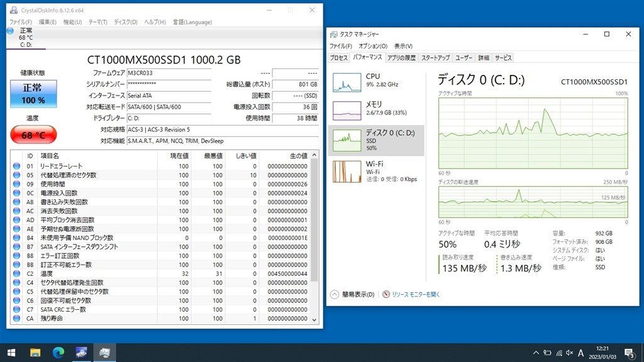Switch to the ユーザー tab
The image size is (644, 362).
[464, 58]
